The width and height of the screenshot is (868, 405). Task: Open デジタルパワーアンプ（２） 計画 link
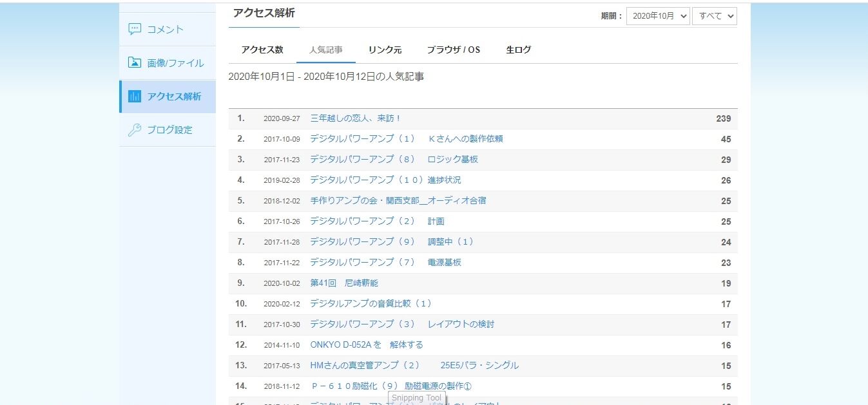(x=377, y=221)
